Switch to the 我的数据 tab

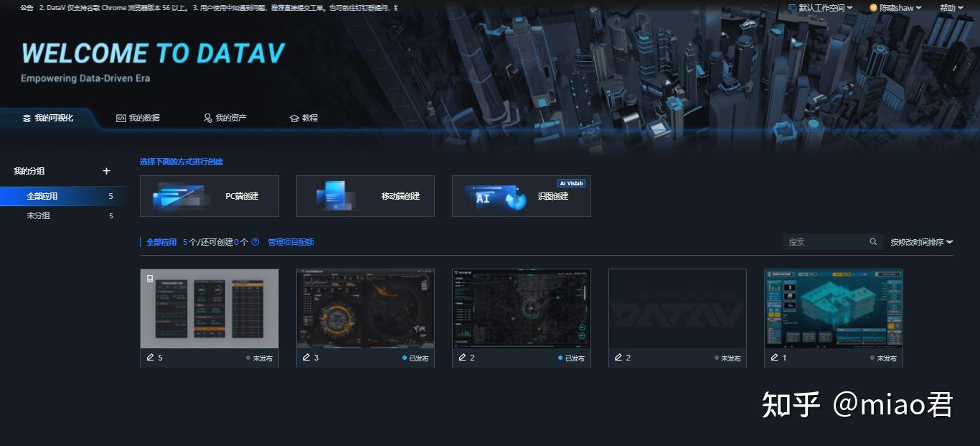(x=139, y=118)
